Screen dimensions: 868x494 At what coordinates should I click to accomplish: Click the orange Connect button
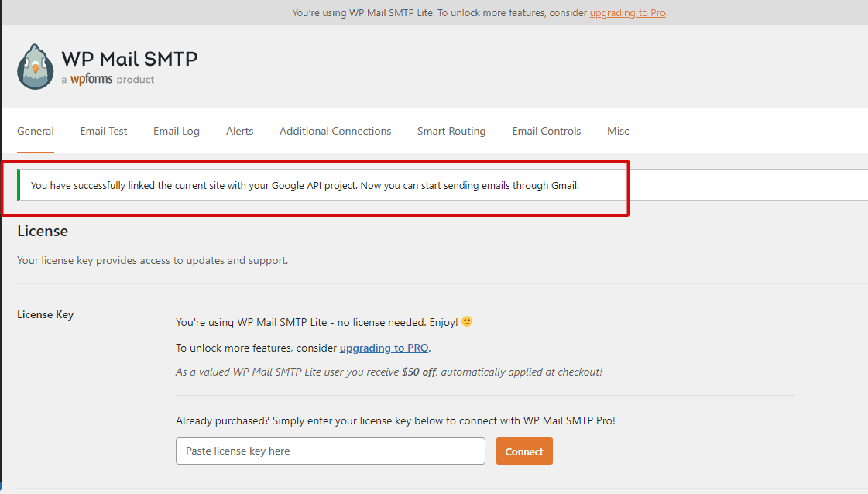[x=524, y=451]
